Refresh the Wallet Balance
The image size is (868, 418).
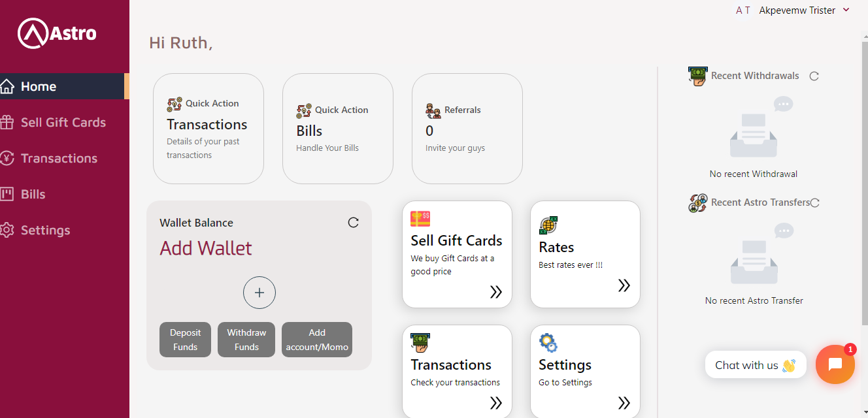coord(353,223)
